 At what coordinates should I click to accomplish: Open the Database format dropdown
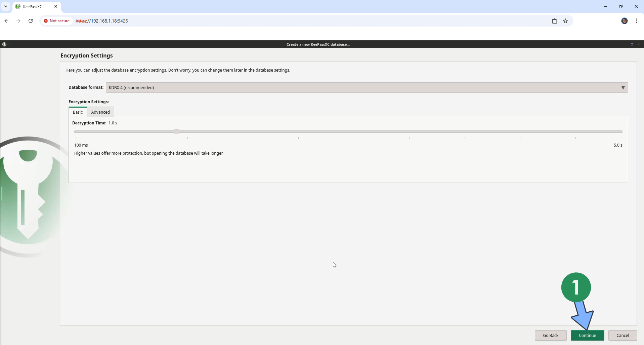[x=367, y=87]
